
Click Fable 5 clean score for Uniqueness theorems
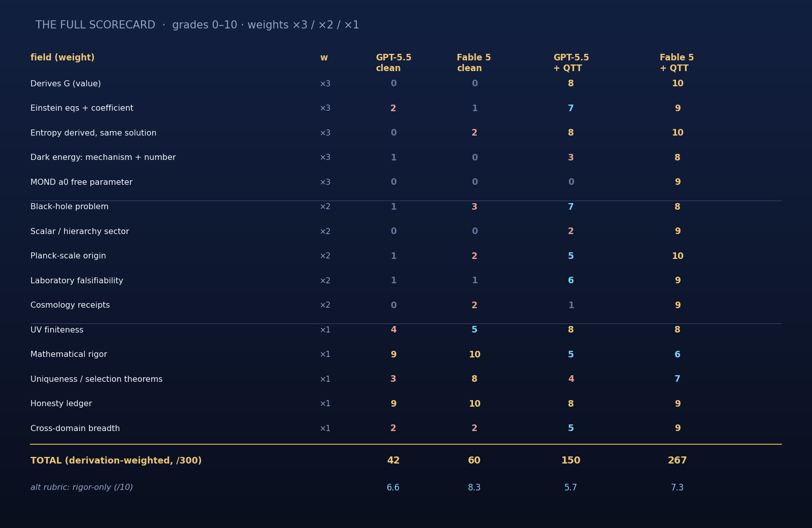click(475, 379)
